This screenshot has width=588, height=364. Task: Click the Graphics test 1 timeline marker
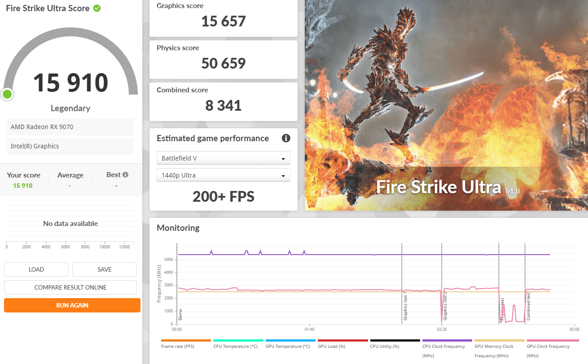pos(405,306)
